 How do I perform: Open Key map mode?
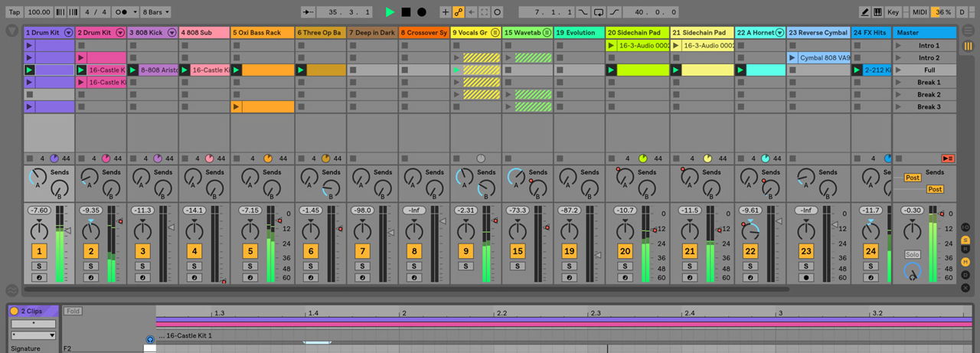pos(893,12)
